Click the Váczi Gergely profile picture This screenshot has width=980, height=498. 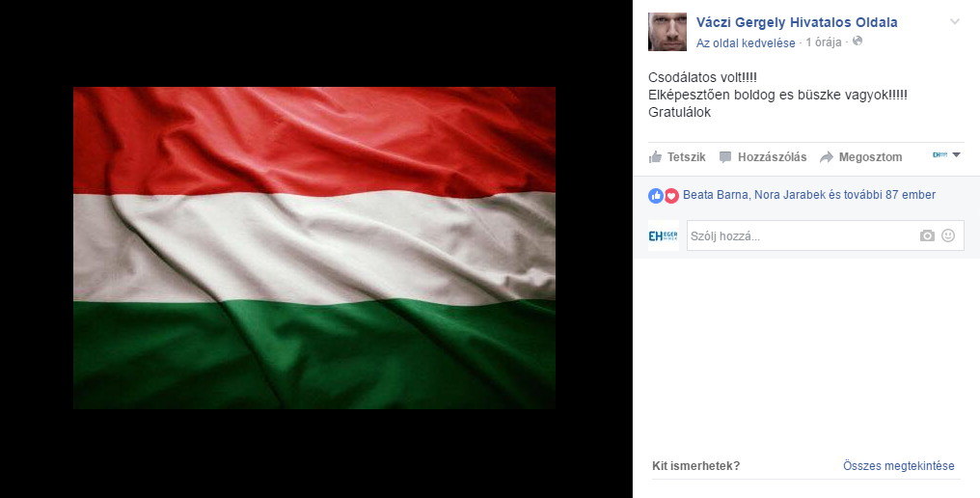(667, 32)
